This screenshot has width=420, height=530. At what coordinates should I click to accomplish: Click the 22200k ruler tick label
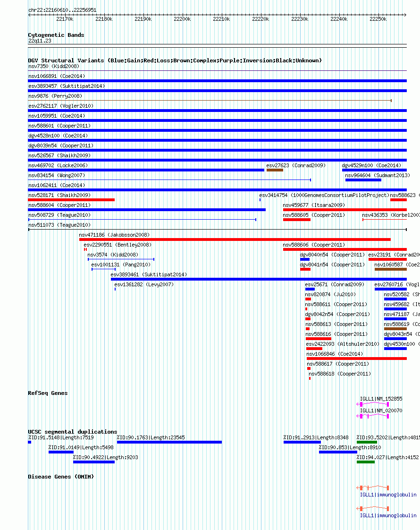point(182,19)
